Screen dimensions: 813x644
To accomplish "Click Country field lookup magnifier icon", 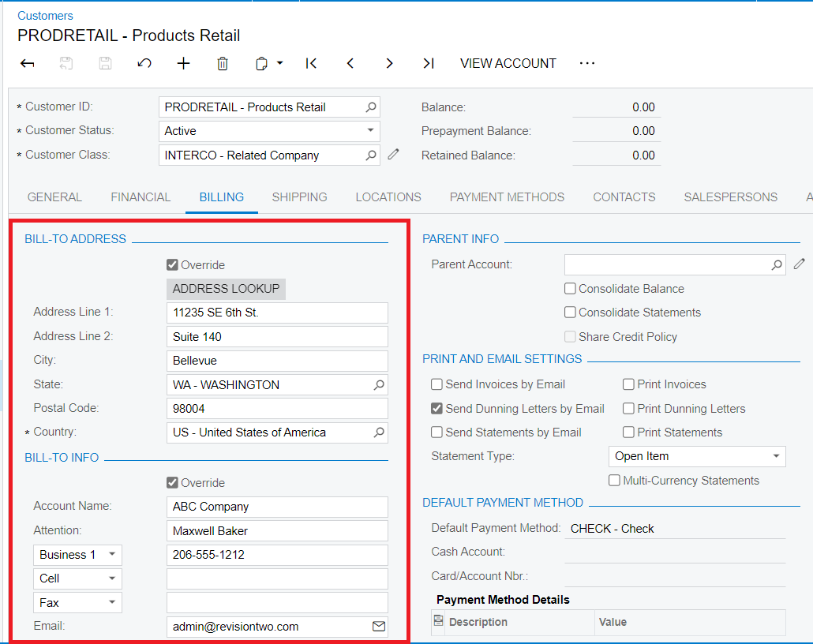I will point(379,432).
